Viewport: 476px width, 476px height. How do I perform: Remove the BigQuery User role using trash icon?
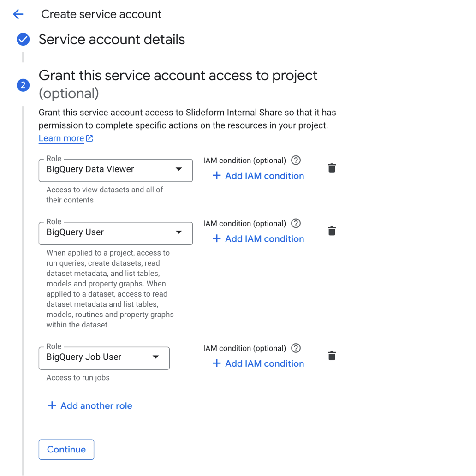(x=332, y=231)
